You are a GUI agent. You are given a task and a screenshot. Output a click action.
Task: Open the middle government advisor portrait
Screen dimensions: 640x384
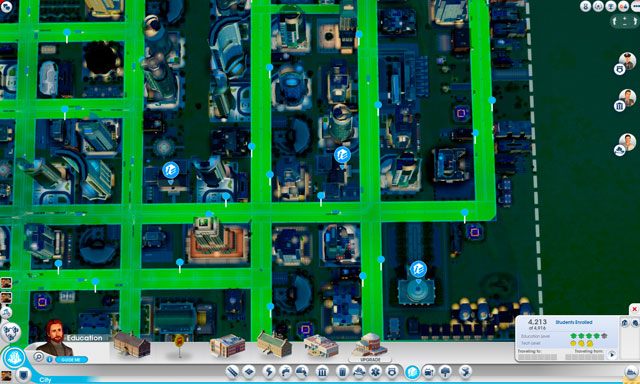click(x=627, y=98)
